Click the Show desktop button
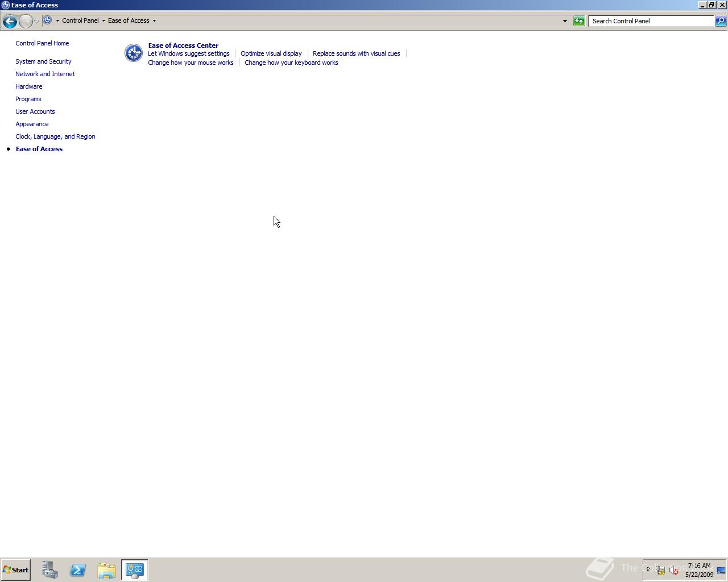The image size is (728, 582). (721, 570)
